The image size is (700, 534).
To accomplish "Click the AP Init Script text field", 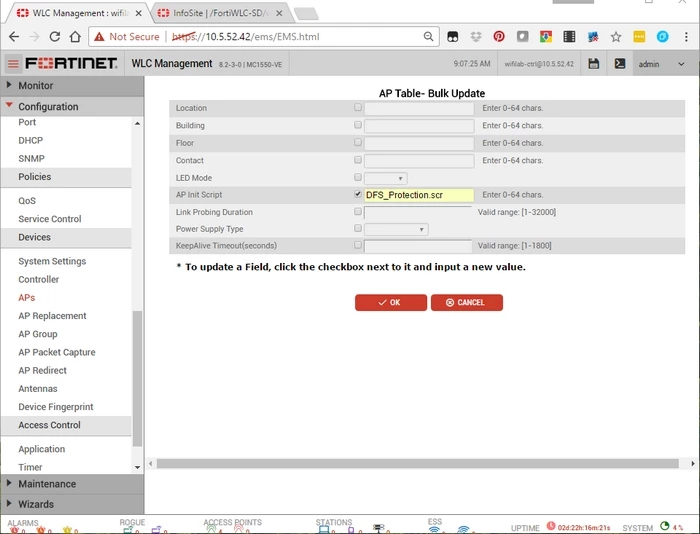I will (x=419, y=195).
